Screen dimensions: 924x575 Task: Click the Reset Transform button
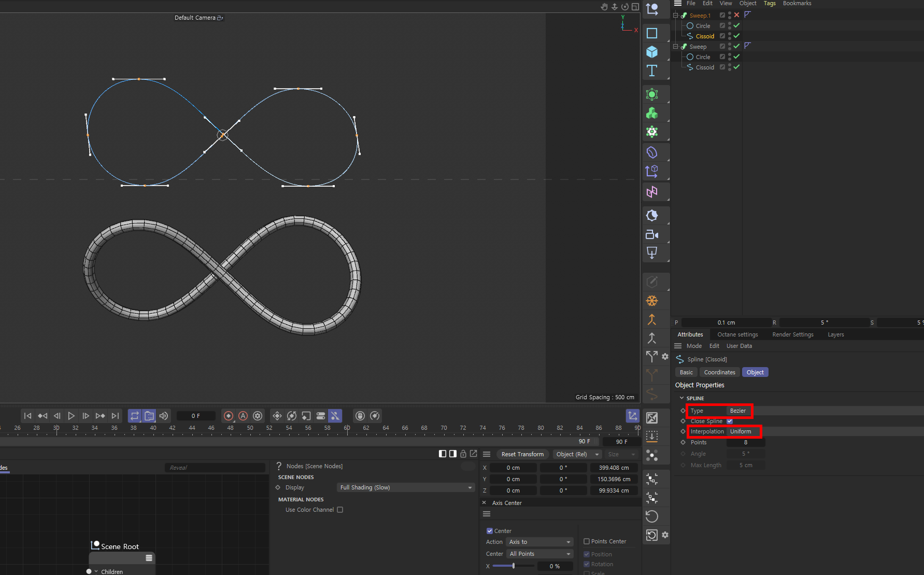pyautogui.click(x=522, y=454)
